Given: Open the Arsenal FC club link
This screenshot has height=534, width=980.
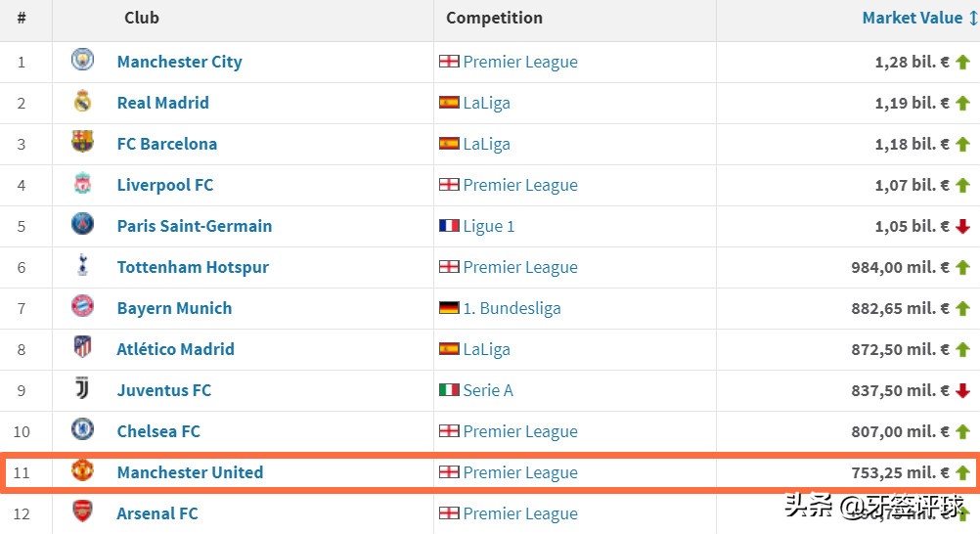Looking at the screenshot, I should (x=157, y=513).
